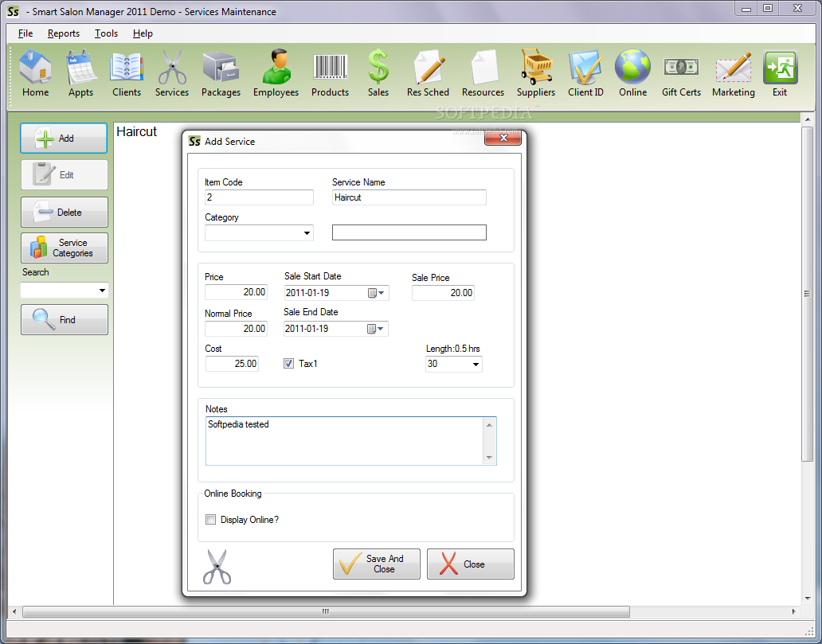This screenshot has width=822, height=644.
Task: Click horizontal scrollbar right arrow
Action: (x=793, y=611)
